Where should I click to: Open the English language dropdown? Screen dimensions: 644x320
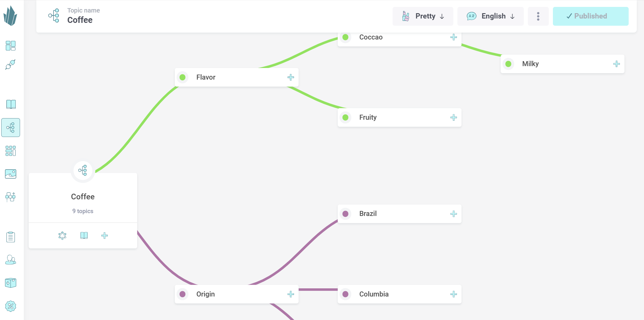pos(490,16)
